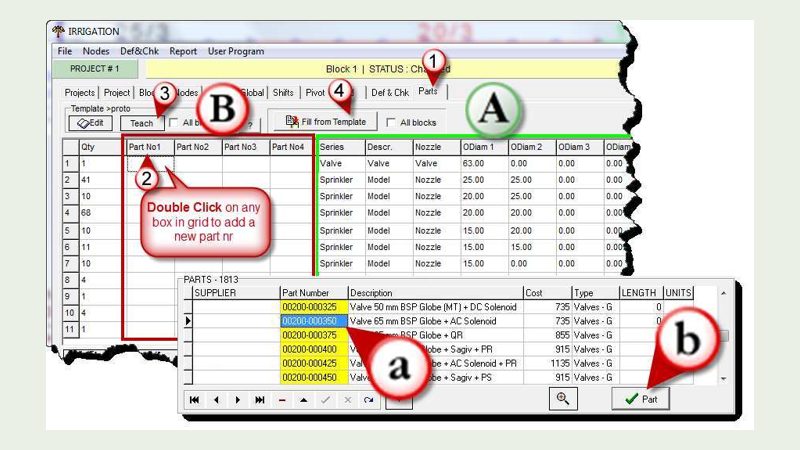The height and width of the screenshot is (450, 800).
Task: Click the magnifier search button in Parts panel
Action: point(563,398)
